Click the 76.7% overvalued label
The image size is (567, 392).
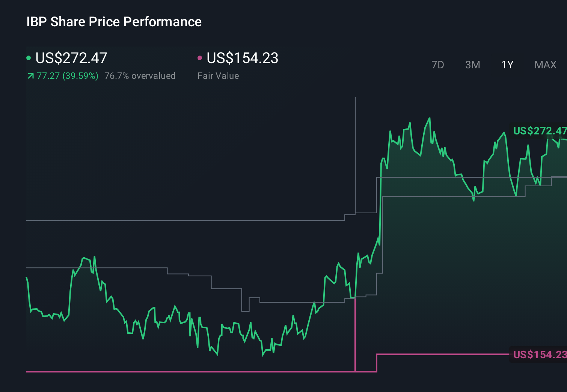[x=140, y=76]
